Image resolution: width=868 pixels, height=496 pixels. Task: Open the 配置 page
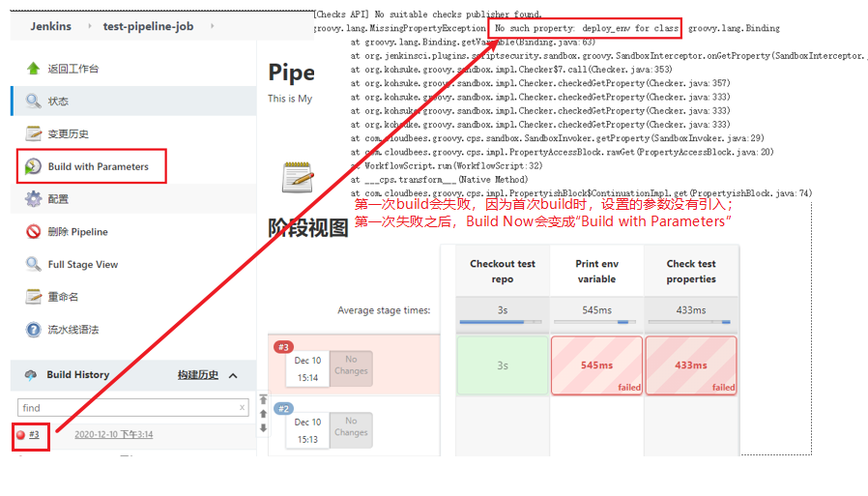58,199
